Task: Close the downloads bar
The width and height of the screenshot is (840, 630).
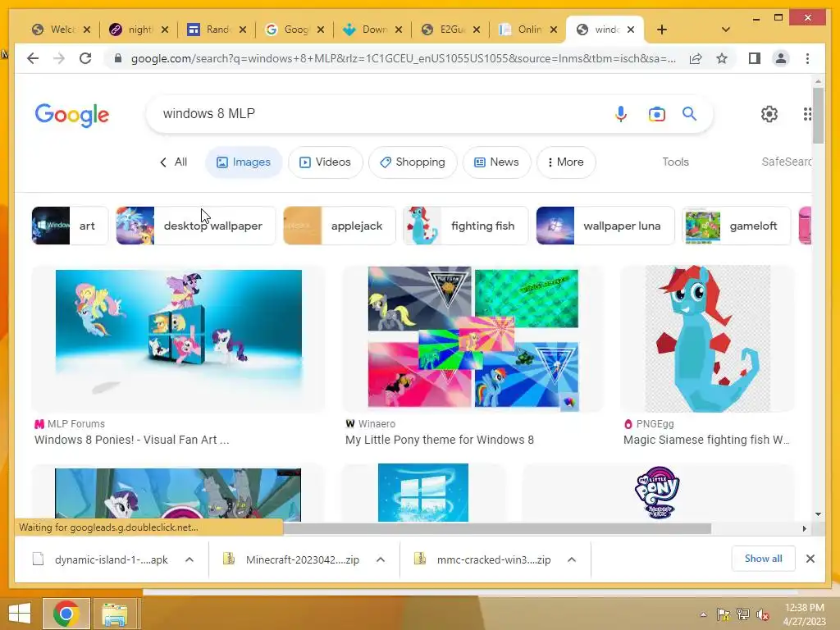Action: click(x=810, y=559)
